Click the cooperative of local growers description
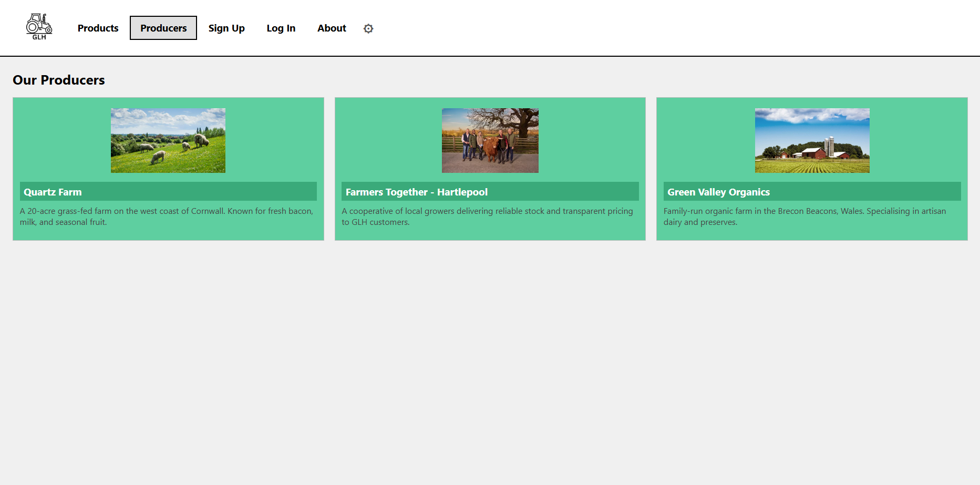 point(488,216)
